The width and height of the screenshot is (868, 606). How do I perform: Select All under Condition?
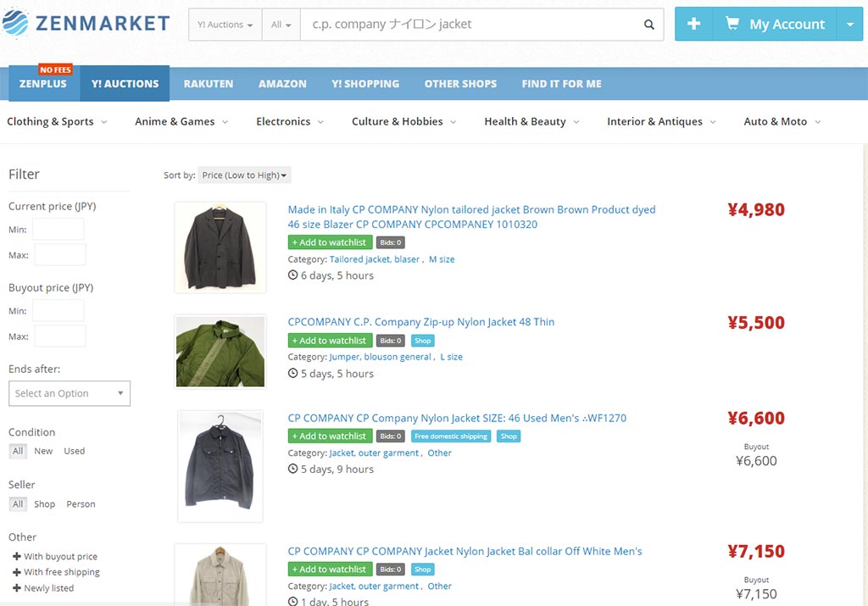click(18, 451)
